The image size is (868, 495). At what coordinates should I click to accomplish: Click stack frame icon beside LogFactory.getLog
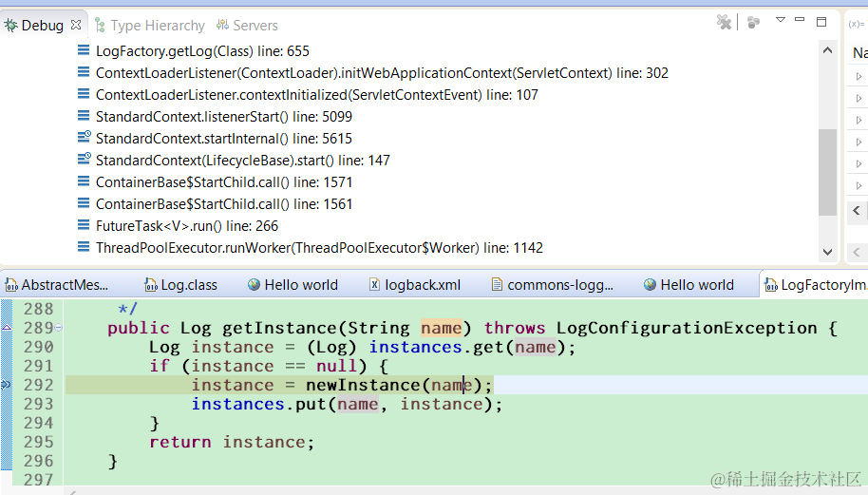point(84,51)
